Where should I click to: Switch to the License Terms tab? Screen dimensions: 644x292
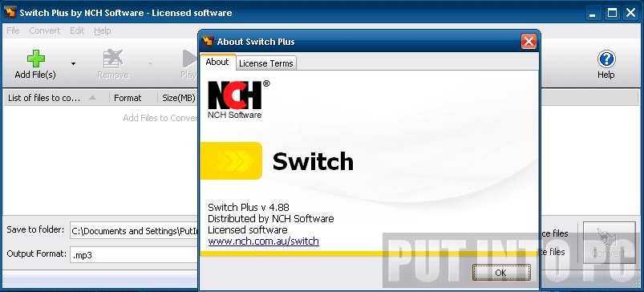pyautogui.click(x=266, y=63)
